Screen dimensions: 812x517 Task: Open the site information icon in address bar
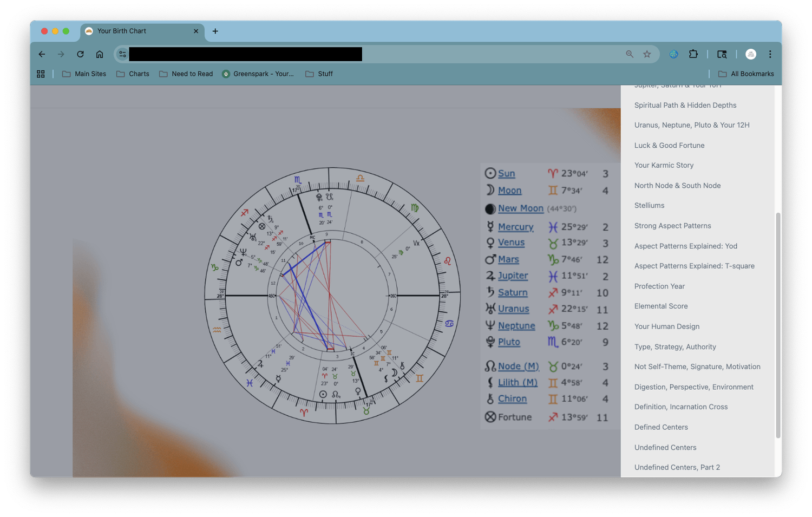(x=122, y=54)
